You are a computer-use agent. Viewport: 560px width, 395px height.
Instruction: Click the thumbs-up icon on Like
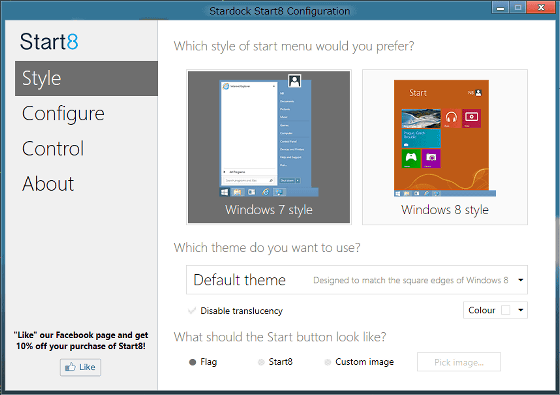70,367
